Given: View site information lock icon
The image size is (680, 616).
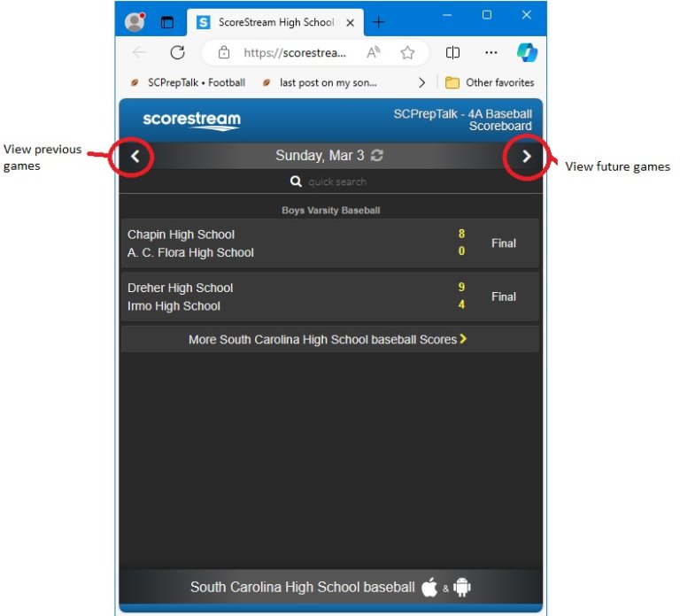Looking at the screenshot, I should coord(224,52).
